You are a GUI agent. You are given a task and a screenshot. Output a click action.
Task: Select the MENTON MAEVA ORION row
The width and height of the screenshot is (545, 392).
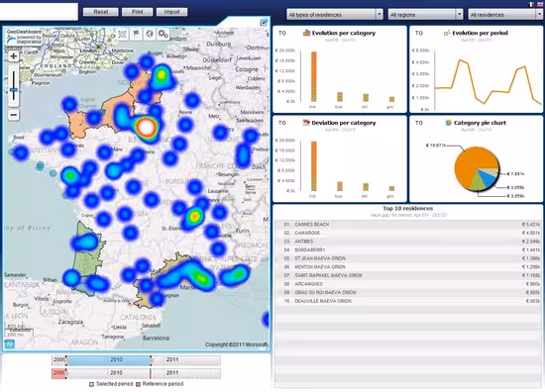(408, 267)
